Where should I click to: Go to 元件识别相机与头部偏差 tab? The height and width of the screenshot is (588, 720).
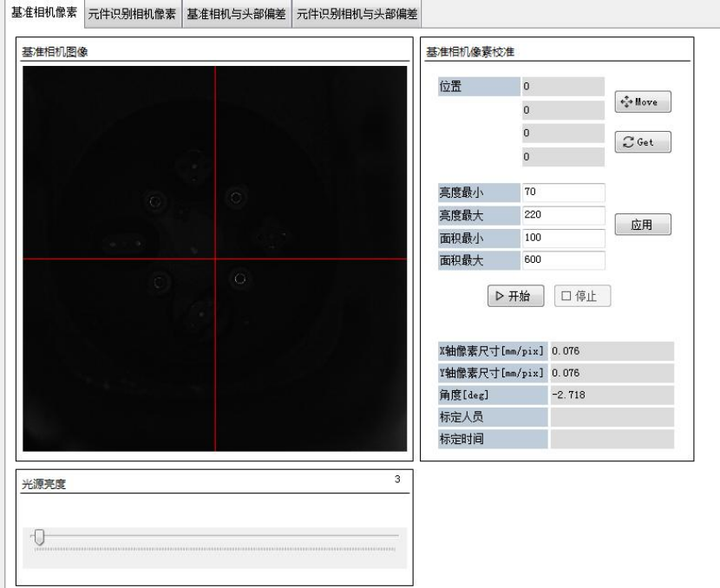pos(357,14)
